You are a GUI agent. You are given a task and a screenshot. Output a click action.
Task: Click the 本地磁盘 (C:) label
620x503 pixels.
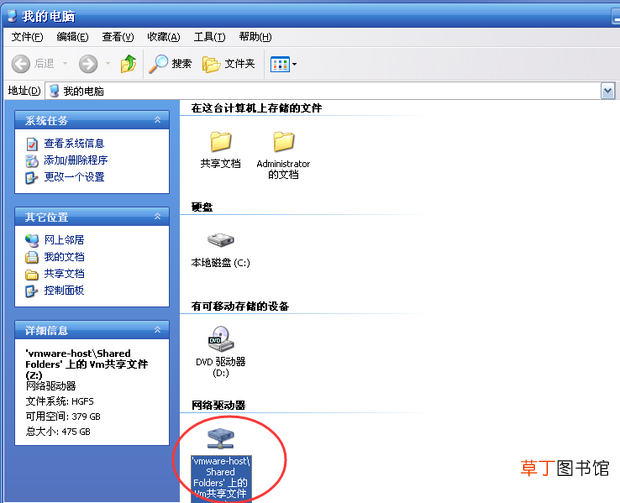click(221, 263)
